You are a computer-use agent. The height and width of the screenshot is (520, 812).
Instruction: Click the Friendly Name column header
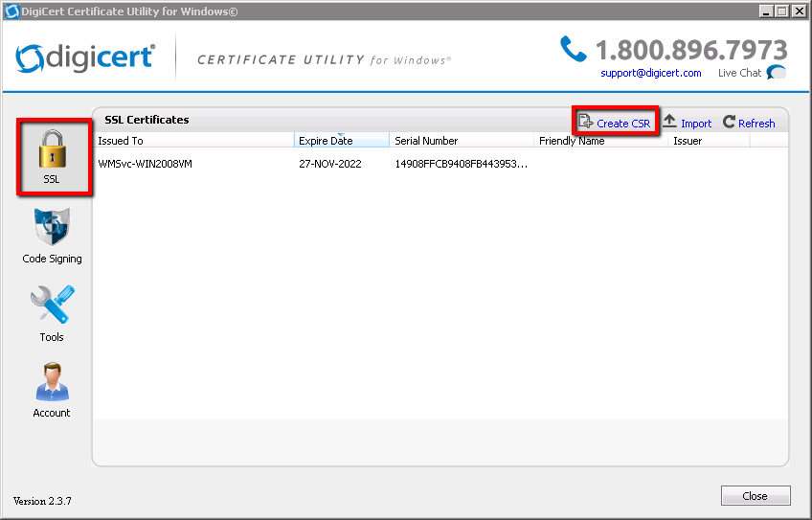[598, 141]
